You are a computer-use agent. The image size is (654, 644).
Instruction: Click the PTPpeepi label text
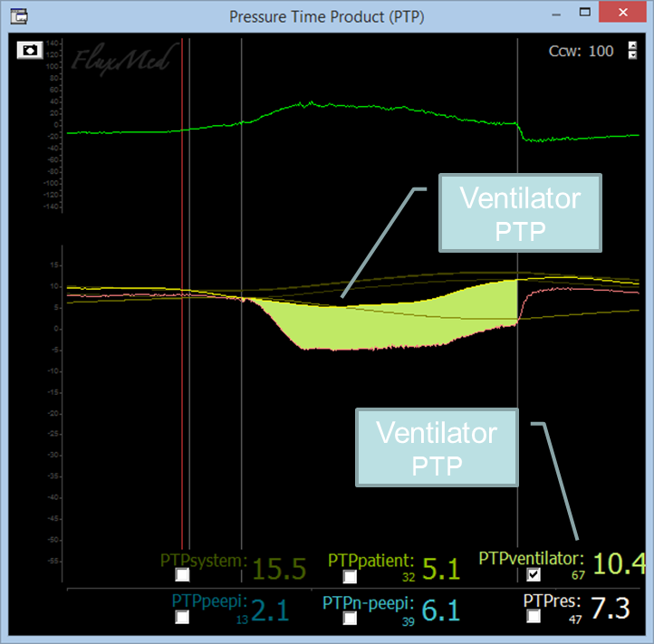tap(209, 601)
